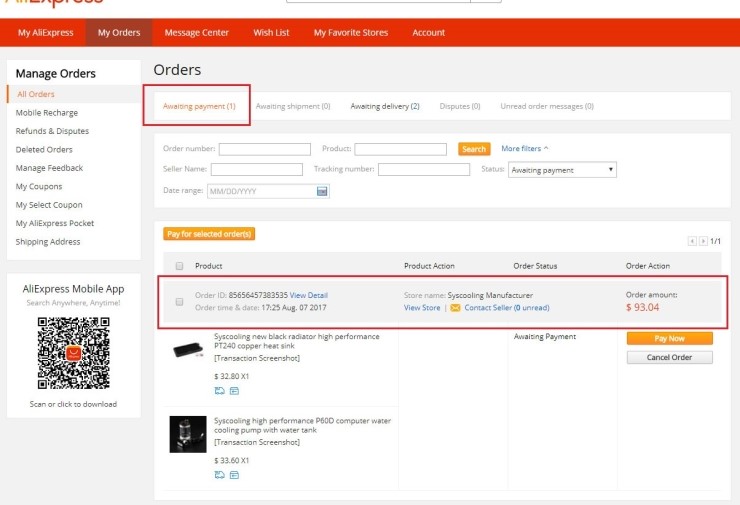
Task: Click Pay for selected order(s) button
Action: [x=209, y=234]
